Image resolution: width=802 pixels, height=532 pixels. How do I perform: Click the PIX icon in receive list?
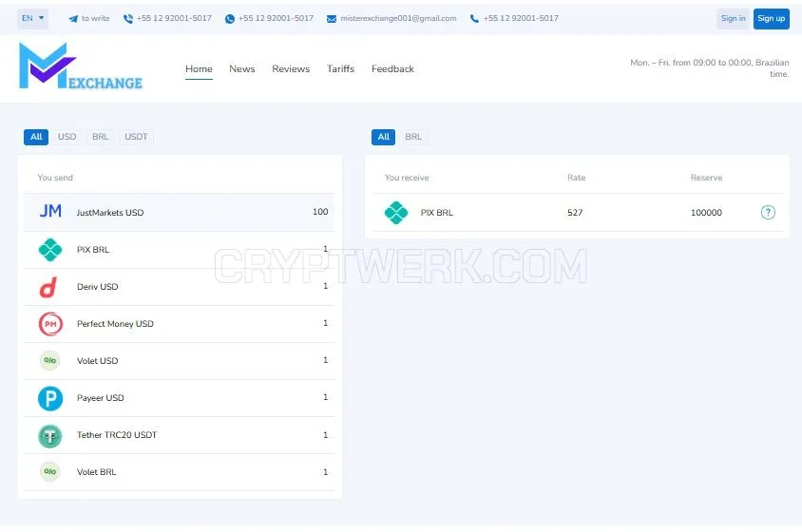[396, 212]
